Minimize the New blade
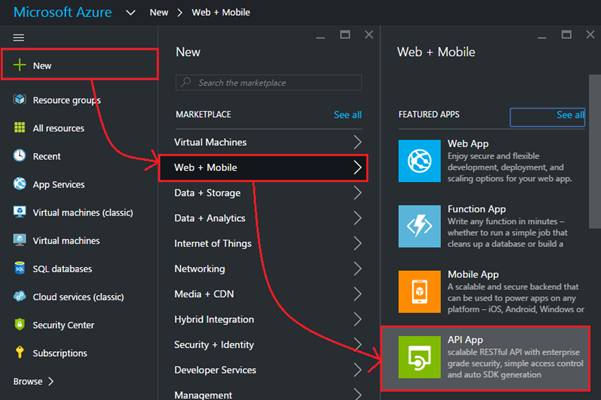The width and height of the screenshot is (601, 400). (x=321, y=38)
